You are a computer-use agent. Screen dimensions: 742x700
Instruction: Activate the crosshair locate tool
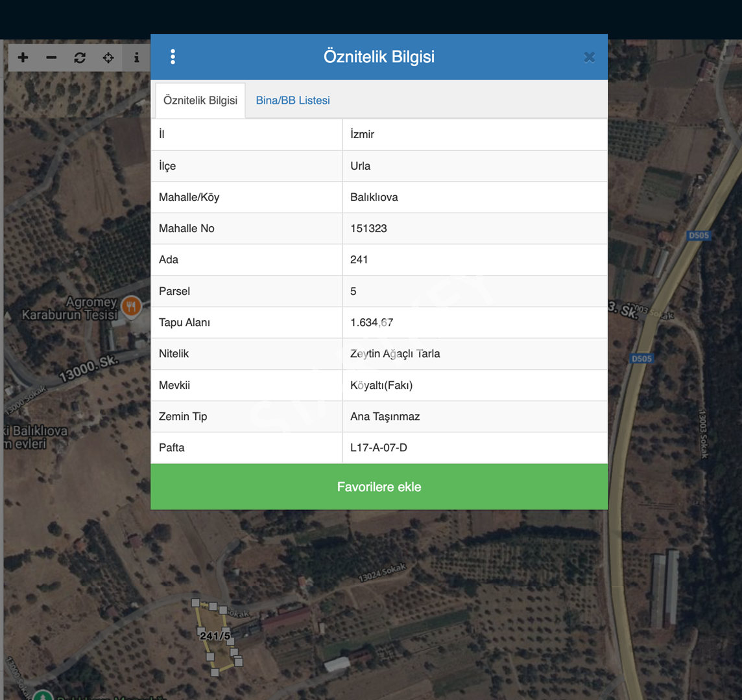[108, 58]
